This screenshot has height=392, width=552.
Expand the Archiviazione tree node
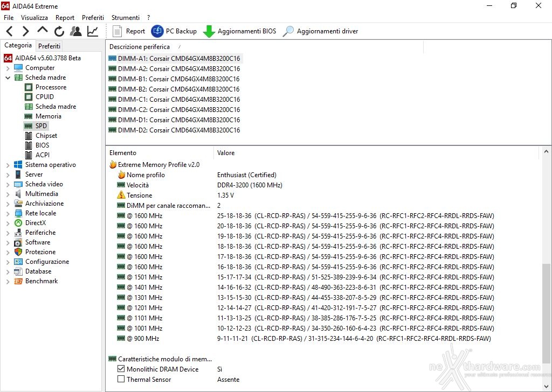[8, 204]
